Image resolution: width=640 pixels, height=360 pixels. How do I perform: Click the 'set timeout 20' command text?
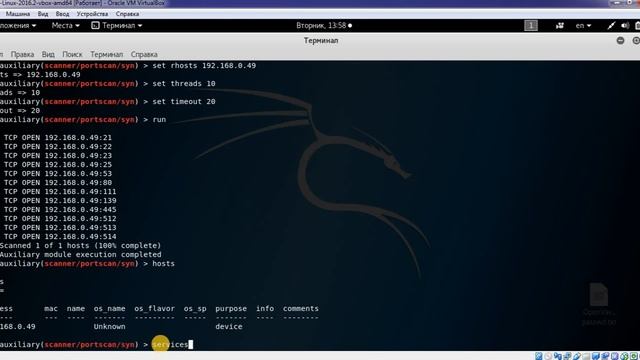tap(184, 102)
